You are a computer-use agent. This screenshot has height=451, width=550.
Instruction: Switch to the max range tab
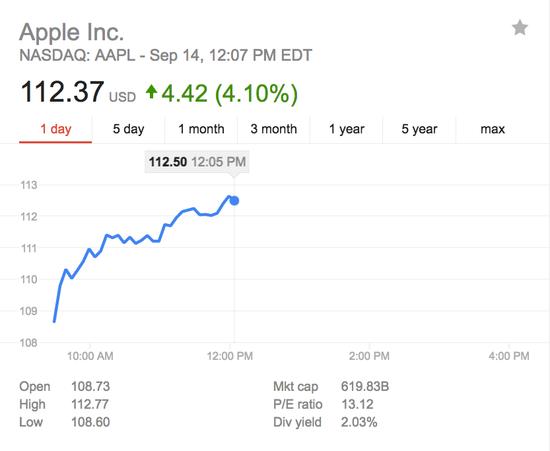click(x=492, y=129)
